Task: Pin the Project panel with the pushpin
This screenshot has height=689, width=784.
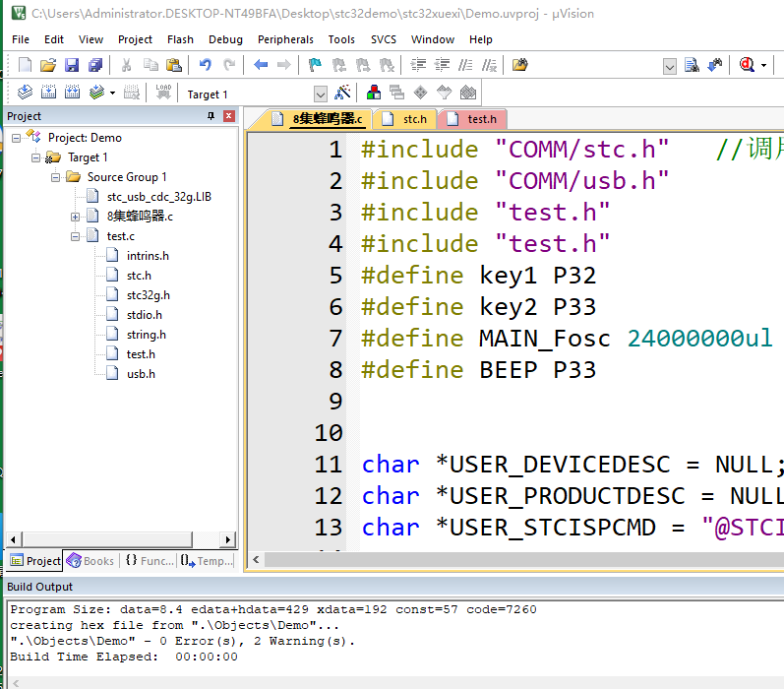Action: click(211, 116)
